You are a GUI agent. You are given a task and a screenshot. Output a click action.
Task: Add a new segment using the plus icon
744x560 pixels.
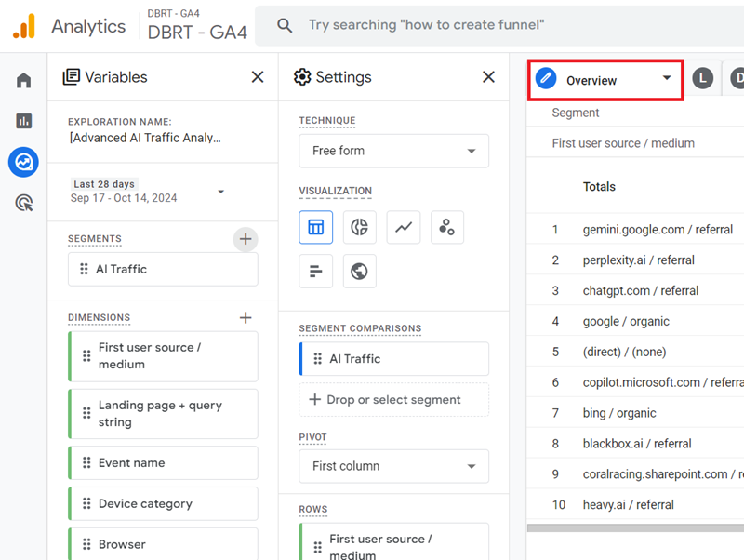click(246, 239)
